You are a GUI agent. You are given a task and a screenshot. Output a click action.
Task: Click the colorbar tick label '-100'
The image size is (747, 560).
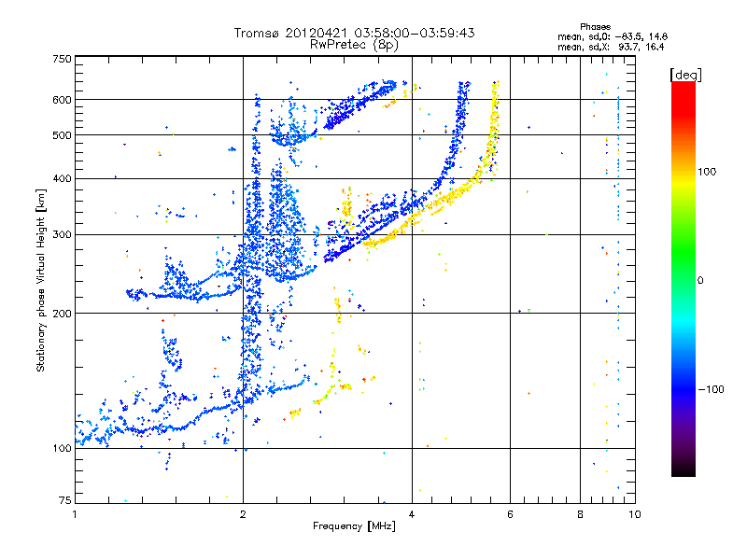[712, 389]
